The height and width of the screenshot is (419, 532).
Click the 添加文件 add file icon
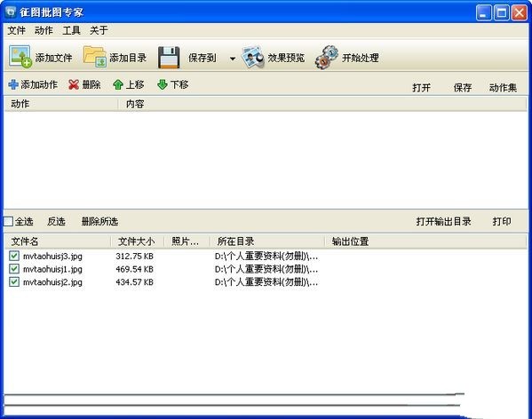(20, 56)
